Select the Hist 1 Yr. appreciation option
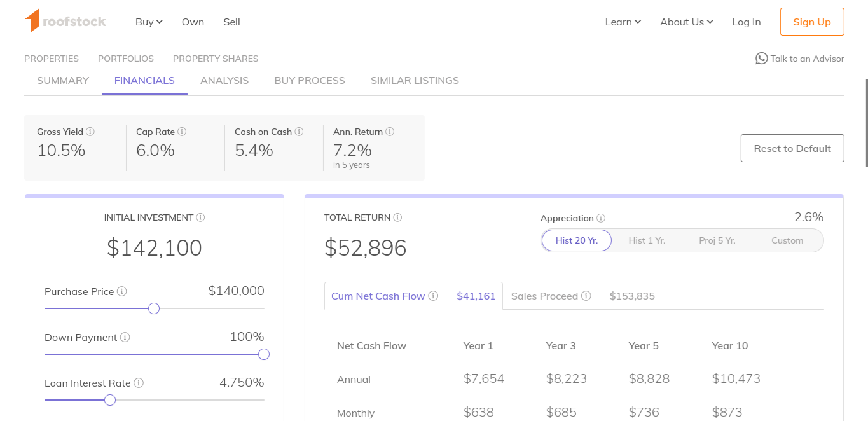Image resolution: width=868 pixels, height=421 pixels. (647, 240)
